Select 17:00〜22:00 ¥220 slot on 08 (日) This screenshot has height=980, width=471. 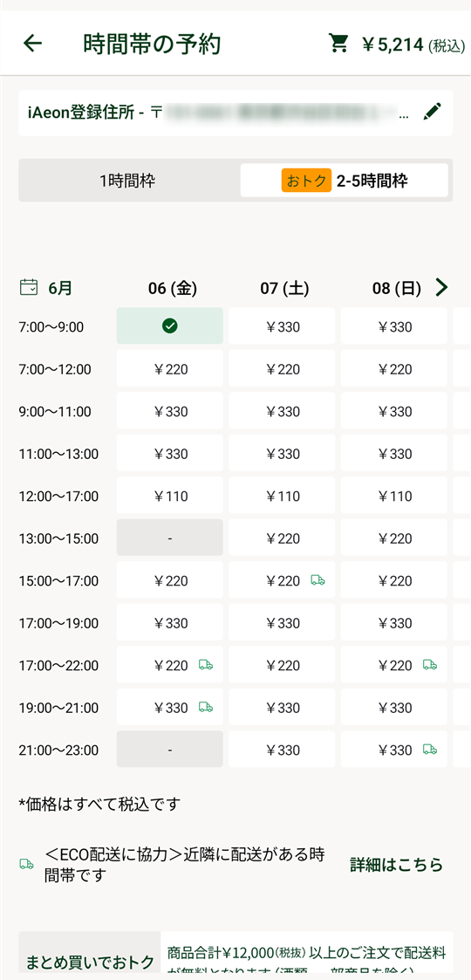(393, 665)
